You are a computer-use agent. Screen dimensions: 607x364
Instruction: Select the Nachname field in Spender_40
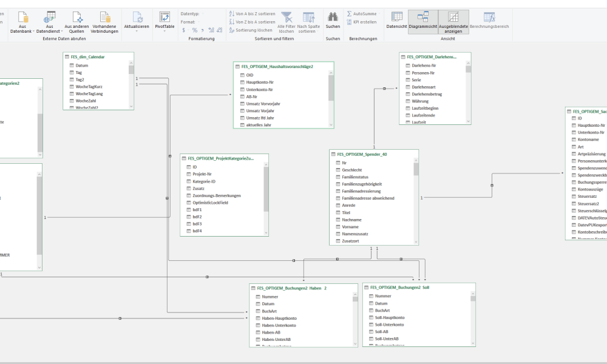[351, 220]
